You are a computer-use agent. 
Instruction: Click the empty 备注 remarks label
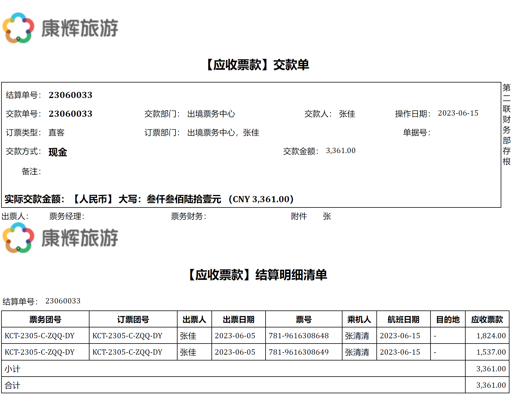(x=31, y=171)
